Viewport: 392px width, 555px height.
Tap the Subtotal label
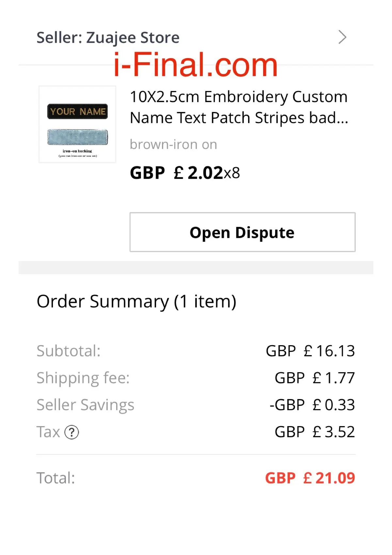[69, 351]
